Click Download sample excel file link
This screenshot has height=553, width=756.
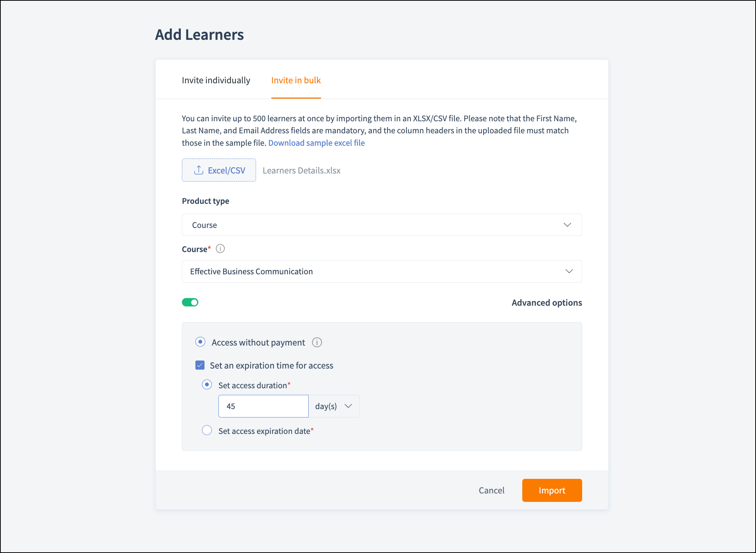316,143
